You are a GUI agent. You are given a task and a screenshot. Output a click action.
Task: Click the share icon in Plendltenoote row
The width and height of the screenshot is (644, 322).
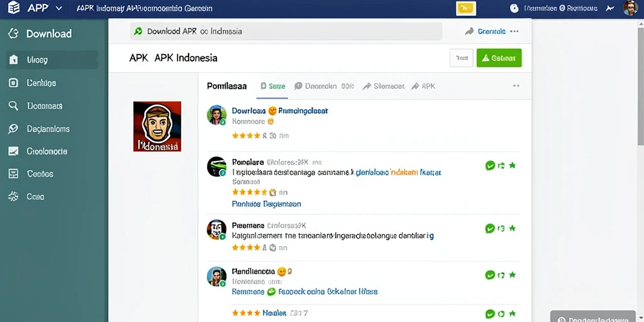coord(501,275)
